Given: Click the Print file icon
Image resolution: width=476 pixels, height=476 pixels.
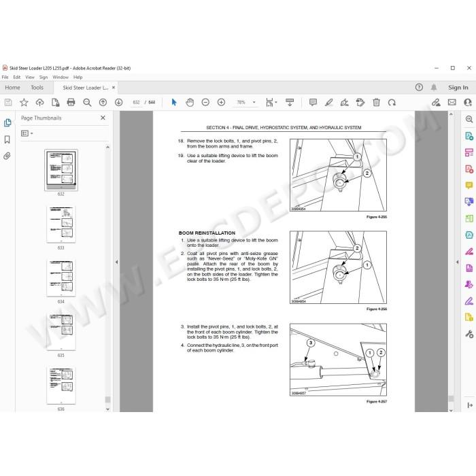Looking at the screenshot, I should click(x=71, y=103).
